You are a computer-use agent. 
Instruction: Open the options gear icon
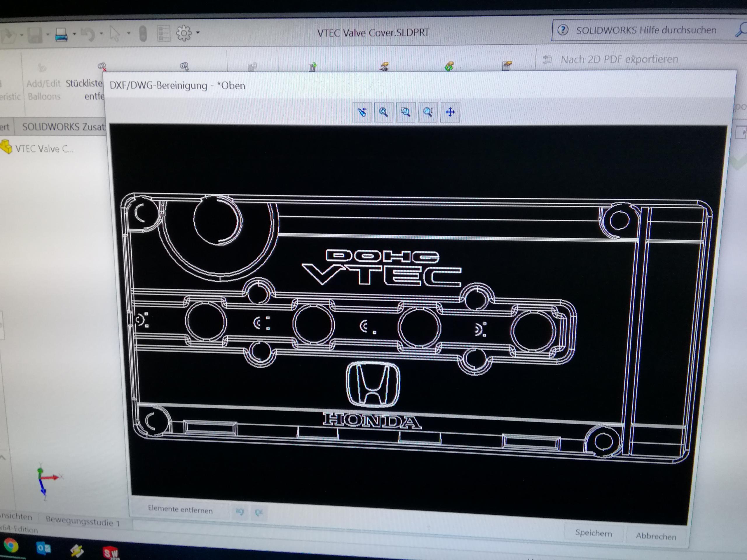click(x=184, y=33)
